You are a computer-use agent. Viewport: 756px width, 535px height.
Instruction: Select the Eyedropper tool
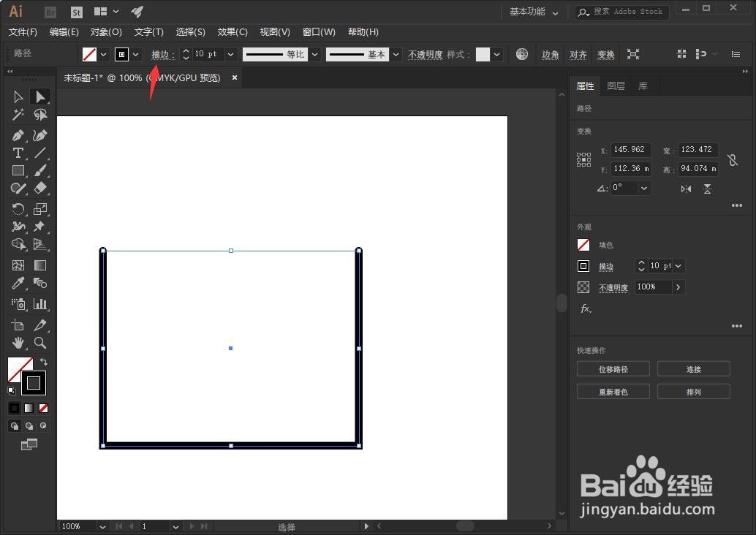click(18, 283)
